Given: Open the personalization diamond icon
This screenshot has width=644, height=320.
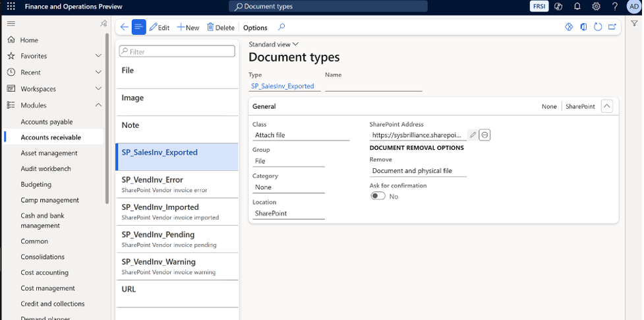Looking at the screenshot, I should (569, 27).
